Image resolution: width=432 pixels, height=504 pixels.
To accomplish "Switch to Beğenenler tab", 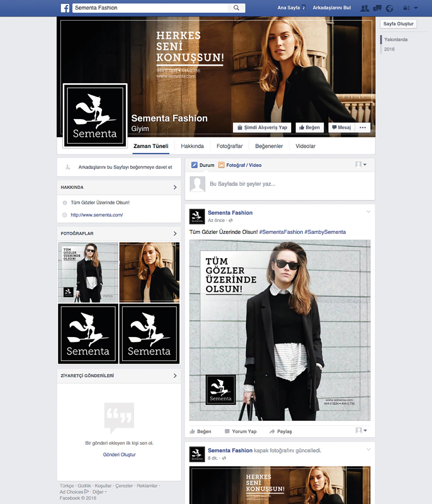I will pos(269,146).
